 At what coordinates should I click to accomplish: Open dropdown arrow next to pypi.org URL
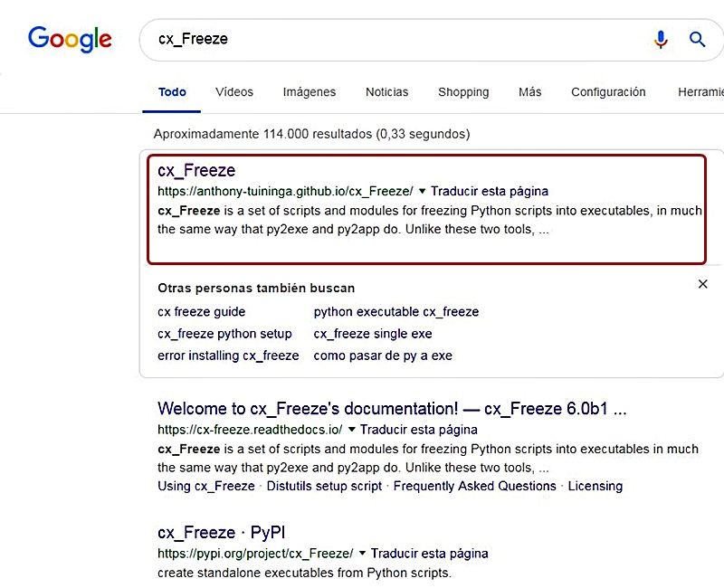(x=362, y=553)
